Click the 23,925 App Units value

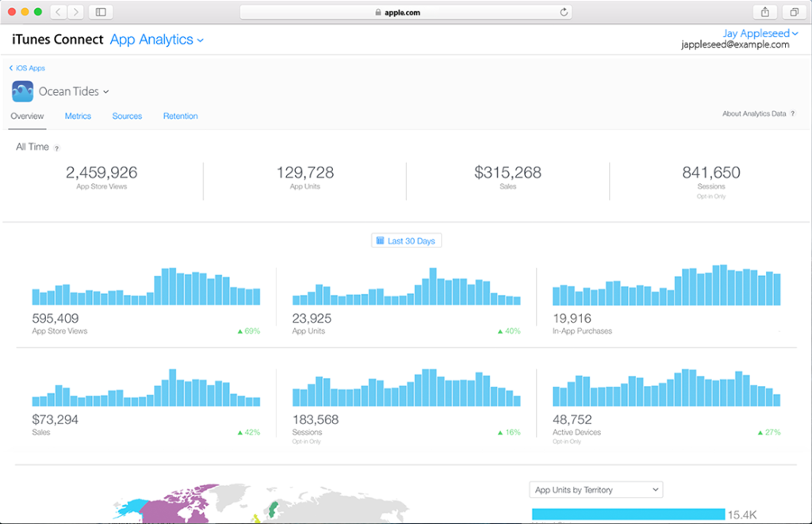tap(312, 319)
